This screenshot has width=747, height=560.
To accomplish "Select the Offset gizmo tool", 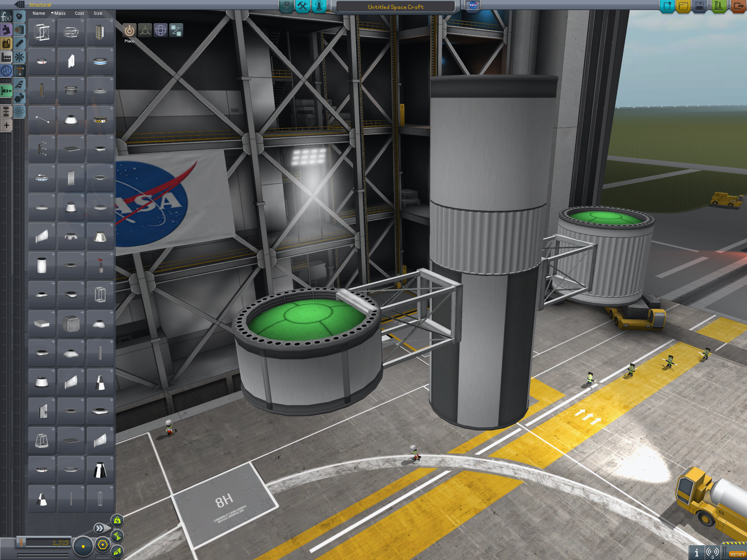I will 145,30.
